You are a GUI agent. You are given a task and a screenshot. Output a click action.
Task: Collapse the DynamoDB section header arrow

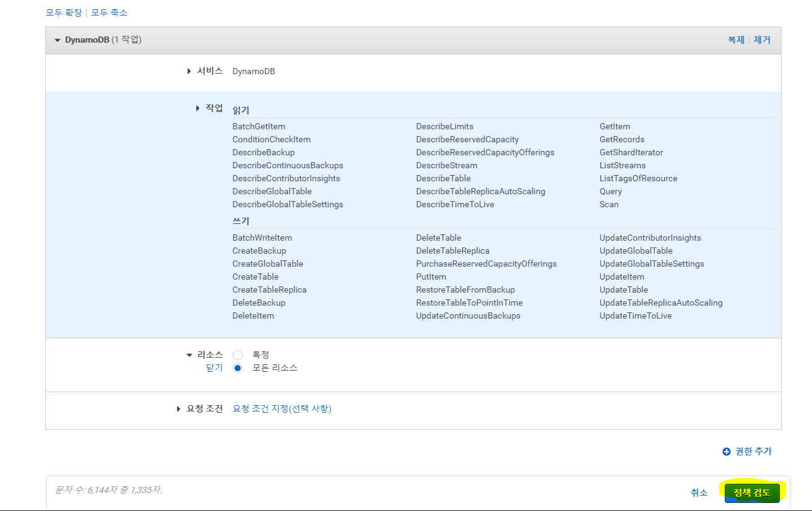(x=58, y=40)
